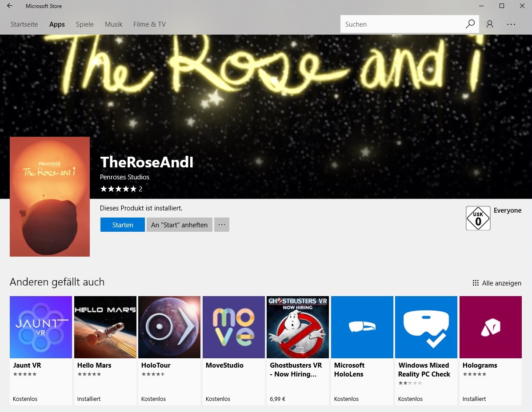Select the HoloTour app icon
Image resolution: width=532 pixels, height=412 pixels.
point(169,327)
